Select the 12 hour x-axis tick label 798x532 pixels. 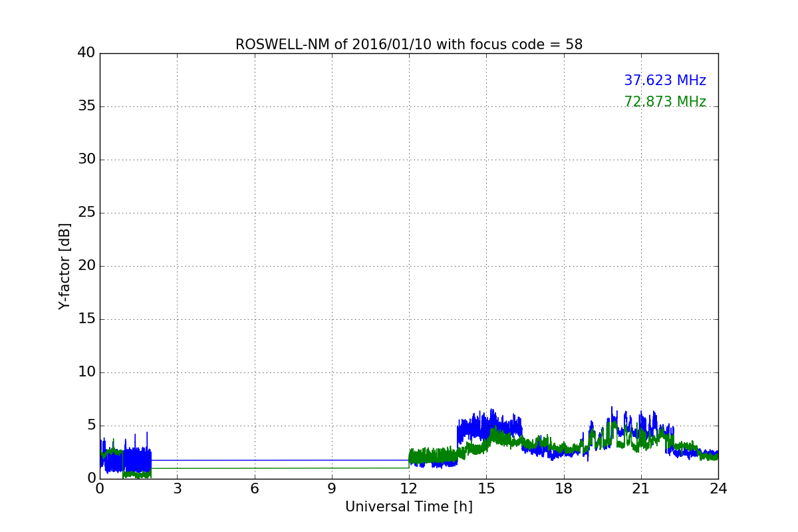409,489
